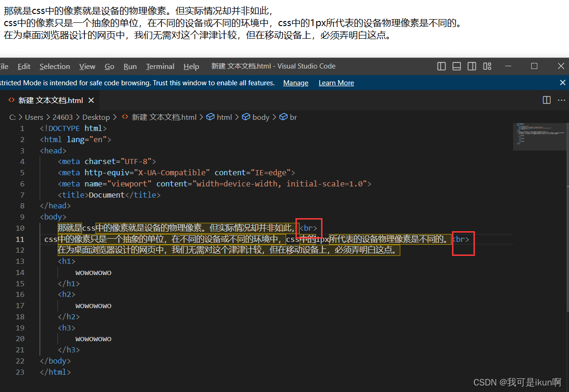The width and height of the screenshot is (569, 392).
Task: Click the <br> tag on line 10
Action: pyautogui.click(x=308, y=228)
